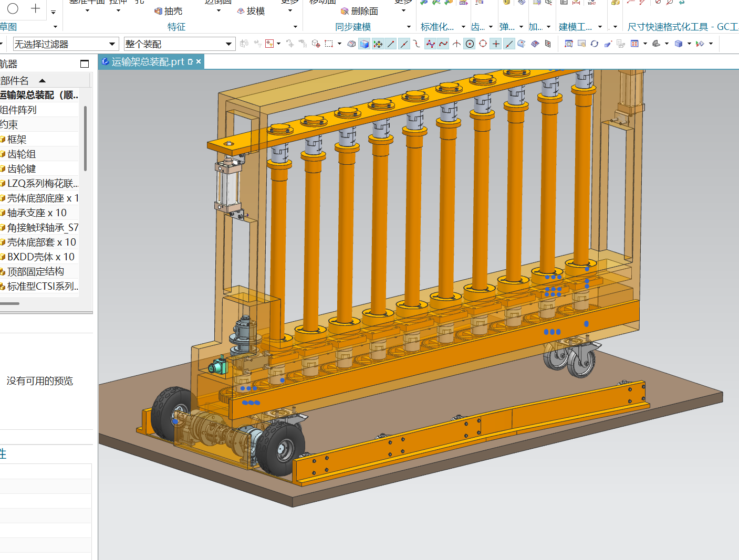Expand the 草图 sketch group options

[x=55, y=27]
